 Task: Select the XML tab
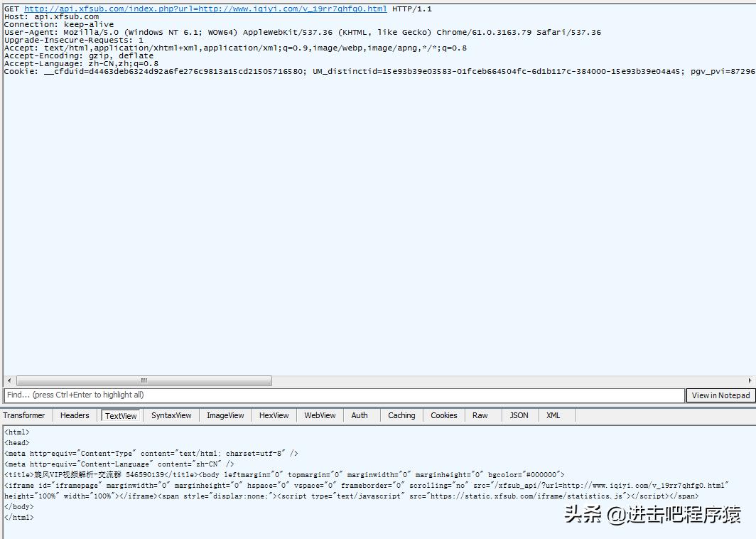[553, 415]
